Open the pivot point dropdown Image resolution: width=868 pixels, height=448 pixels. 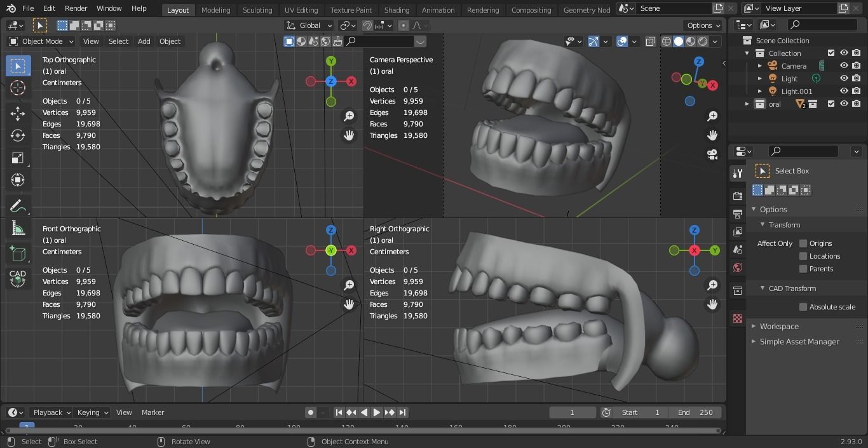tap(349, 25)
